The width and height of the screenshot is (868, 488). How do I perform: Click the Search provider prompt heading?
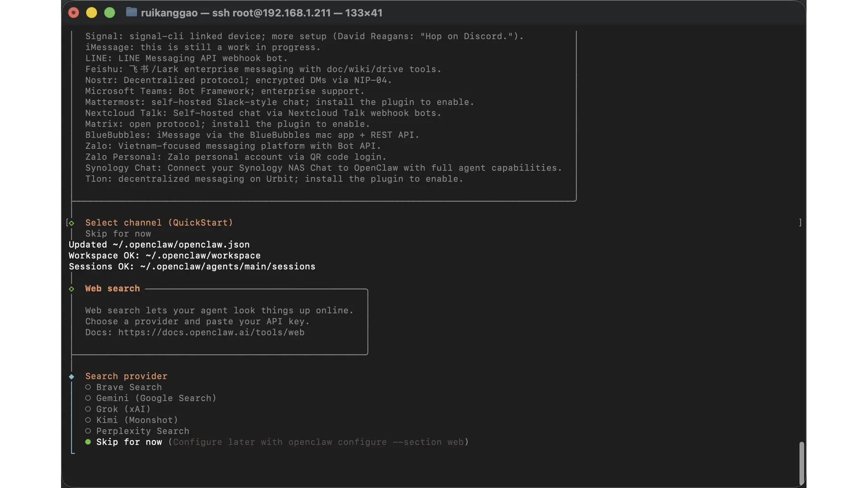coord(126,376)
